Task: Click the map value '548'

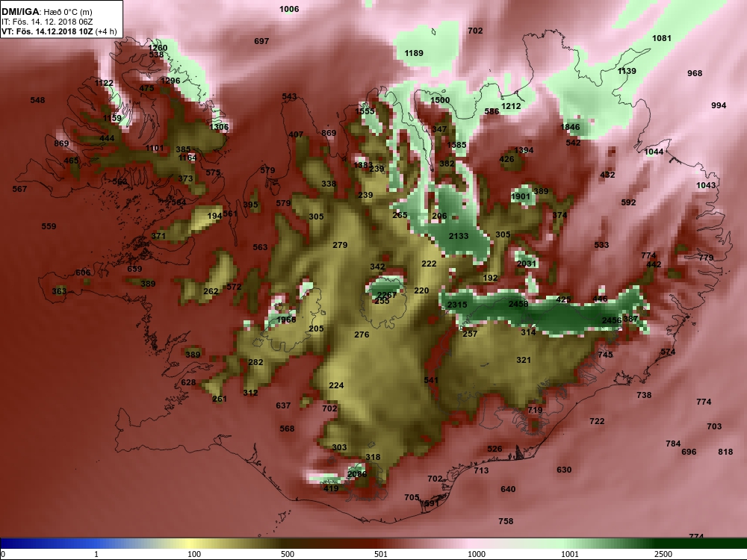Action: (x=37, y=101)
